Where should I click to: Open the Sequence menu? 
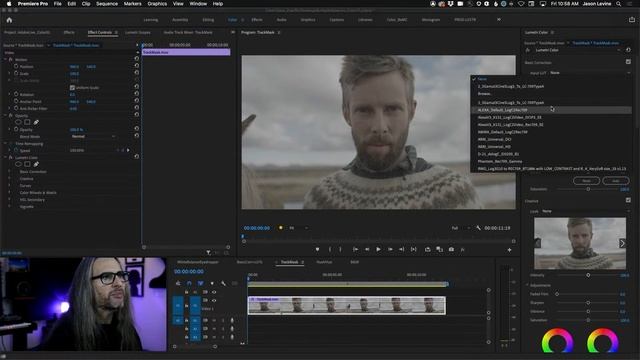coord(107,4)
